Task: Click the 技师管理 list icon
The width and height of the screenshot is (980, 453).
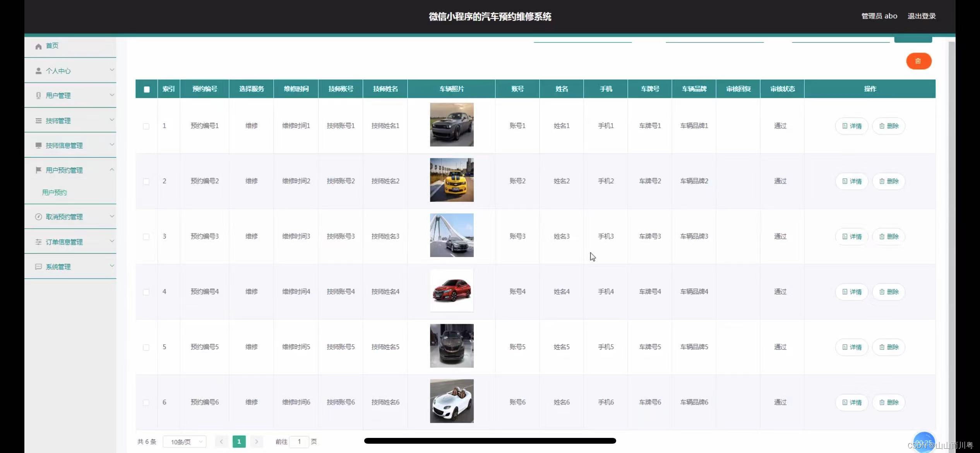Action: pos(38,121)
